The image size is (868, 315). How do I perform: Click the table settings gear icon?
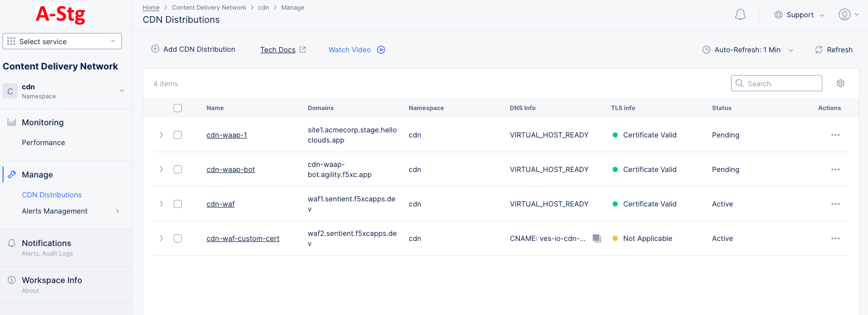point(840,83)
